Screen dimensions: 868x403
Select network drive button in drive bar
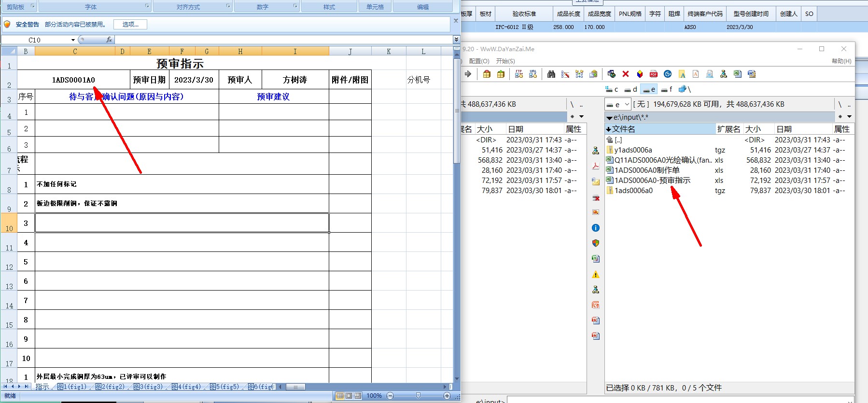point(685,89)
